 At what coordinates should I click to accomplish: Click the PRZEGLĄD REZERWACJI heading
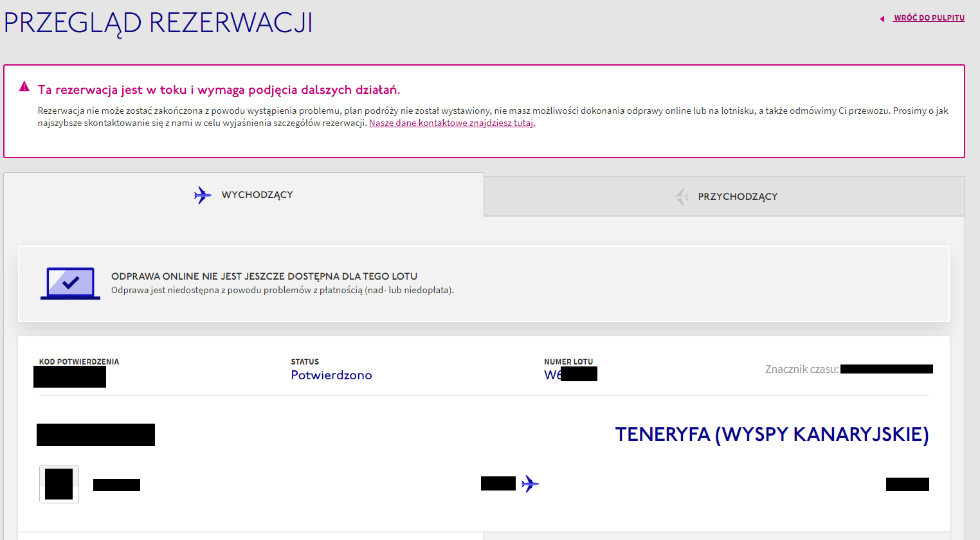pos(158,23)
